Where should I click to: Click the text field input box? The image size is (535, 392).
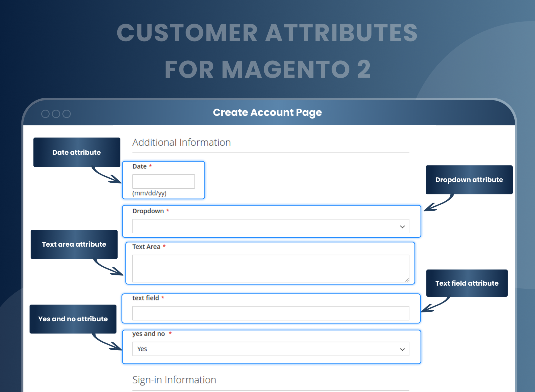[271, 313]
